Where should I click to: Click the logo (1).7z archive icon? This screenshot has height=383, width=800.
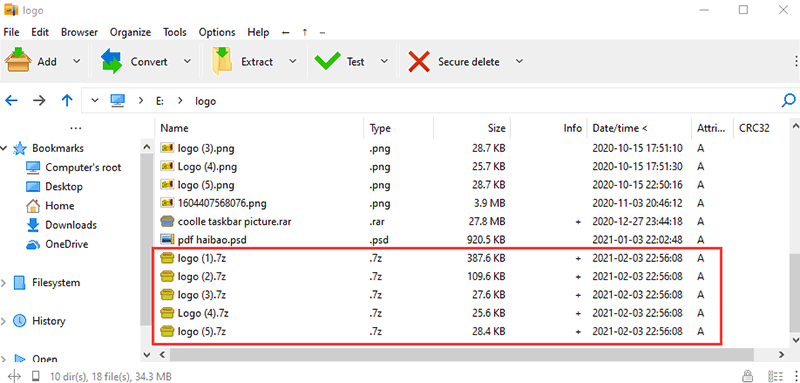[x=167, y=258]
